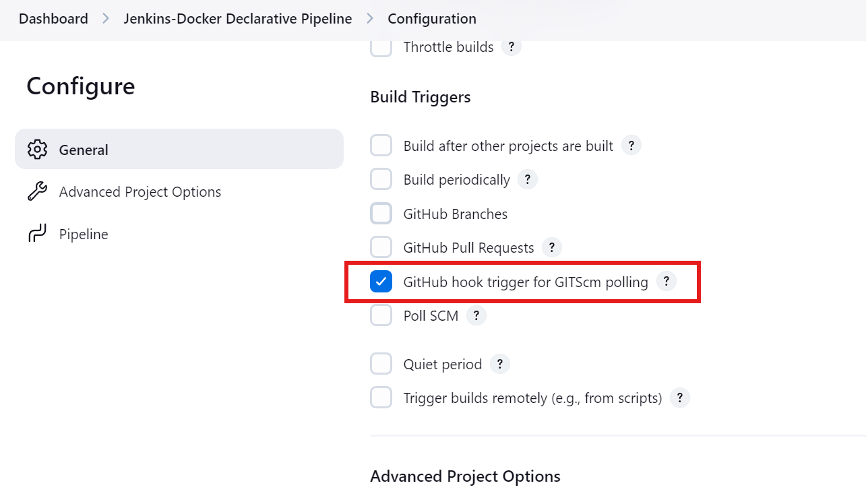Enable the GitHub Branches checkbox

point(381,214)
